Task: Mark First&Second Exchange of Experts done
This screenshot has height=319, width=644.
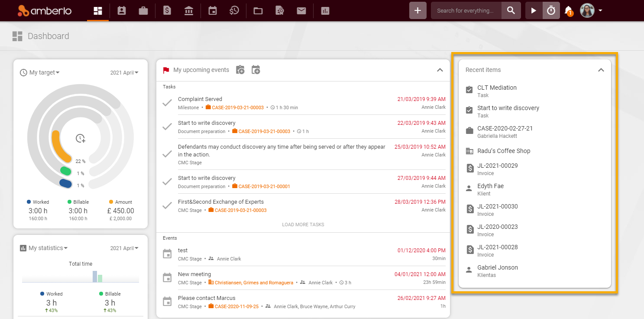Action: (x=167, y=206)
